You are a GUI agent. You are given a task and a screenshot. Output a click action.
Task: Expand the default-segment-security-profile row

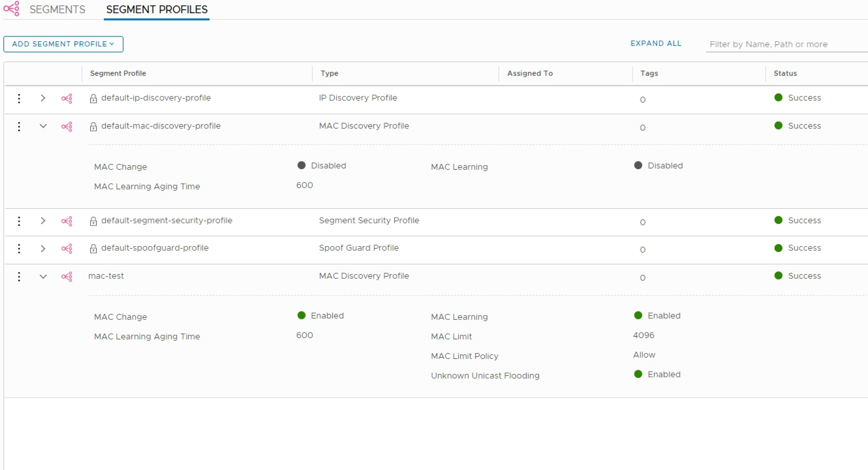(43, 221)
